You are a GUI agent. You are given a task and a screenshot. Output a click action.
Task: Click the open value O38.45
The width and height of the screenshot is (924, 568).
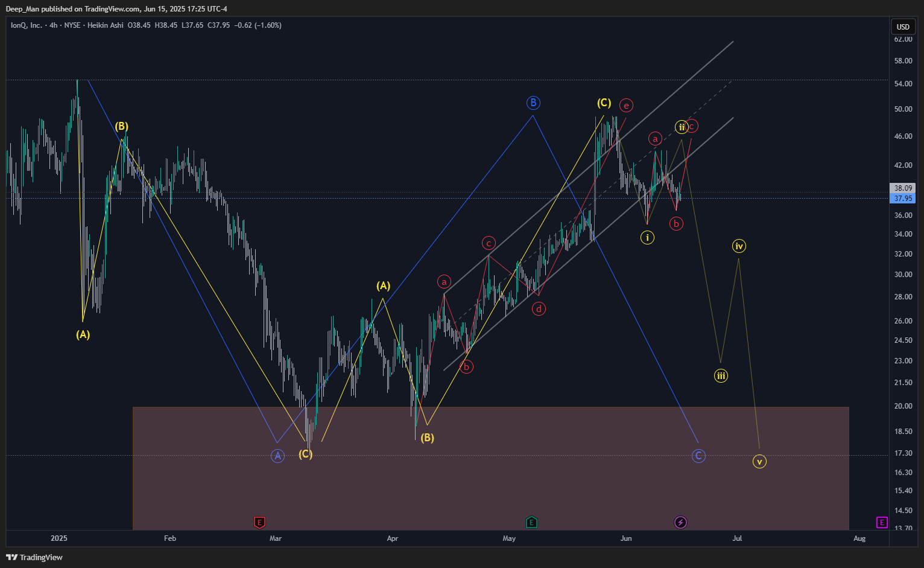(139, 25)
